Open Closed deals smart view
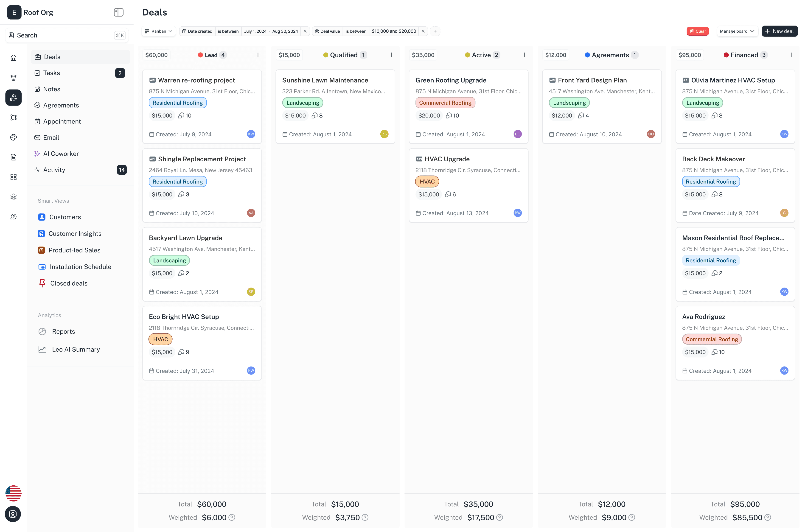Image resolution: width=805 pixels, height=532 pixels. (69, 283)
